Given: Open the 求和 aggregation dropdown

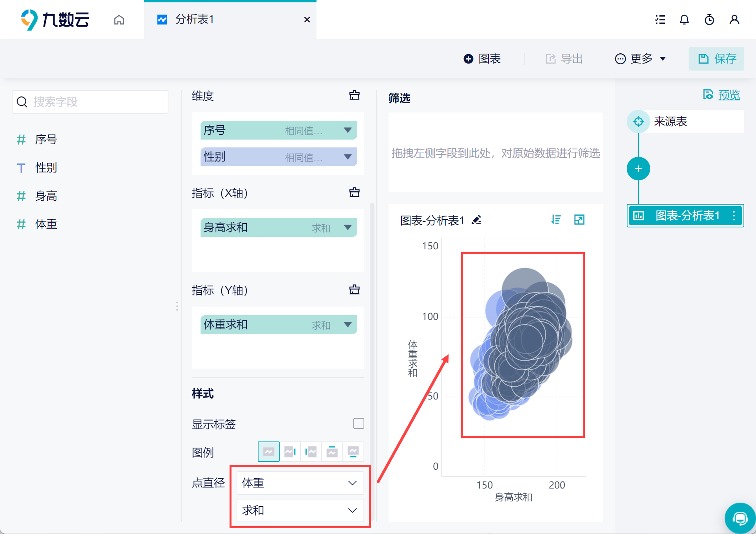Looking at the screenshot, I should (300, 510).
